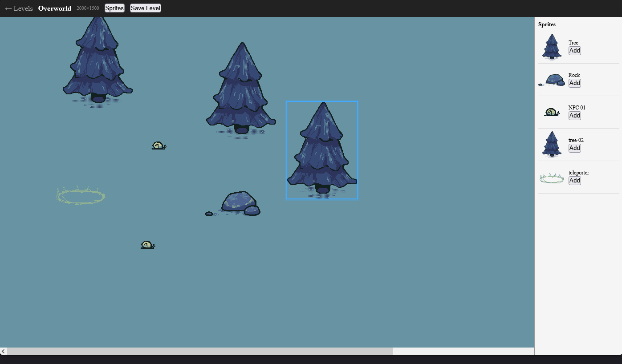Add an NPC 01 sprite

(x=575, y=116)
